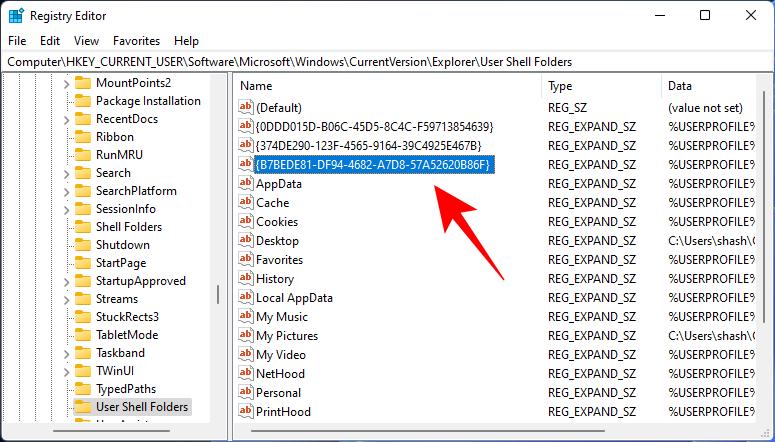
Task: Open the Help menu
Action: coord(186,41)
